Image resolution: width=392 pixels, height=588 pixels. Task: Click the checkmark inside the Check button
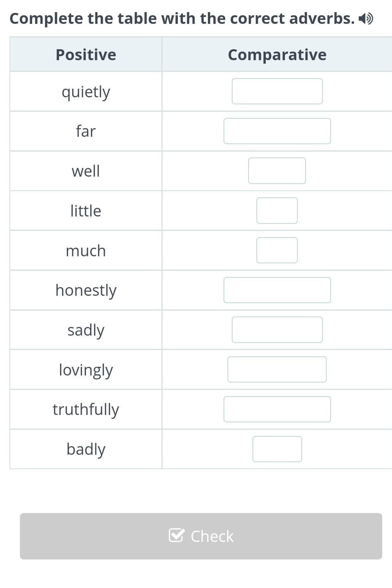coord(177,536)
